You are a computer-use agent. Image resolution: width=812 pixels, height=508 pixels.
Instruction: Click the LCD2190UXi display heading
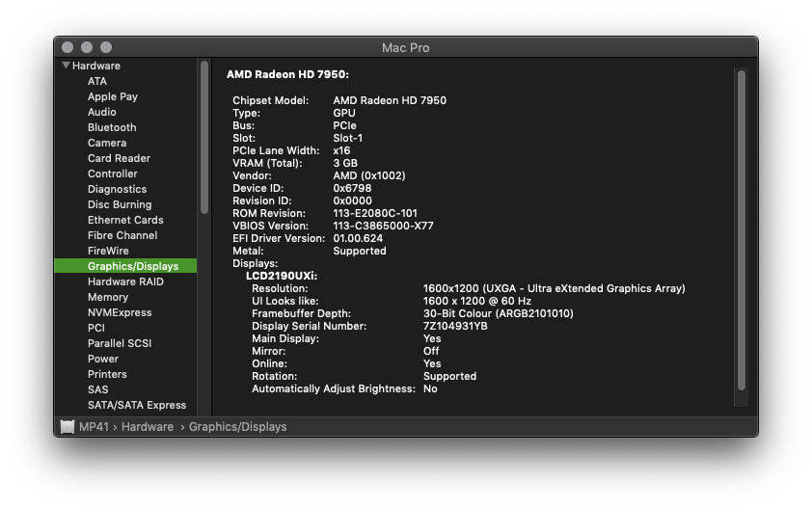pyautogui.click(x=282, y=276)
